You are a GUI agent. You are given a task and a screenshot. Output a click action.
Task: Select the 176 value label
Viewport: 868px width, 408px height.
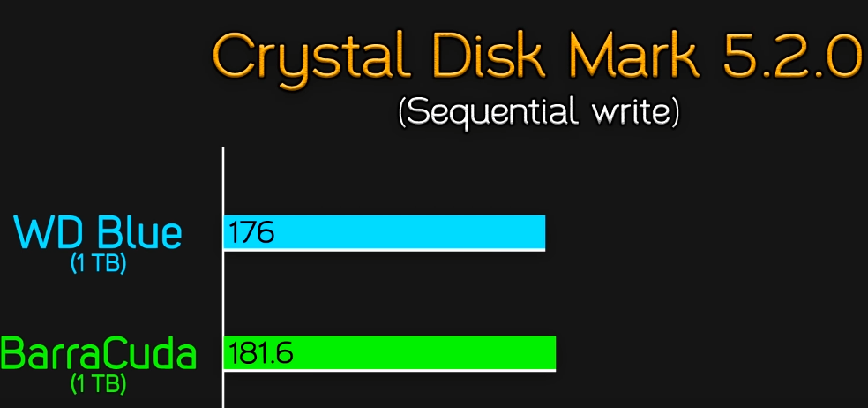pyautogui.click(x=251, y=233)
